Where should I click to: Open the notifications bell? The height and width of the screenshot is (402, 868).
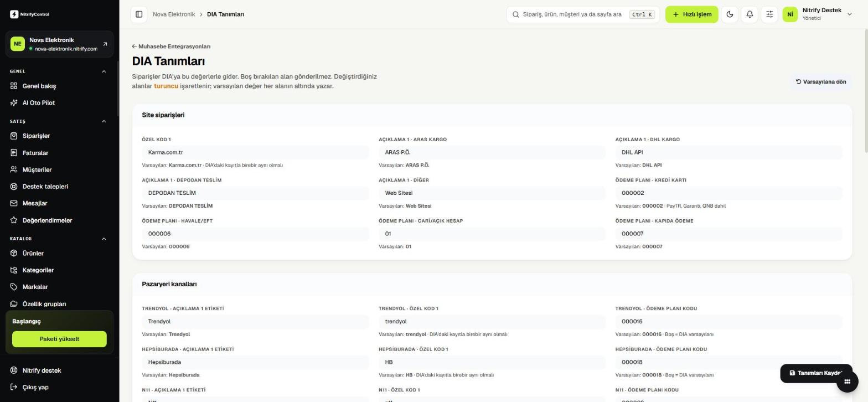pyautogui.click(x=750, y=14)
